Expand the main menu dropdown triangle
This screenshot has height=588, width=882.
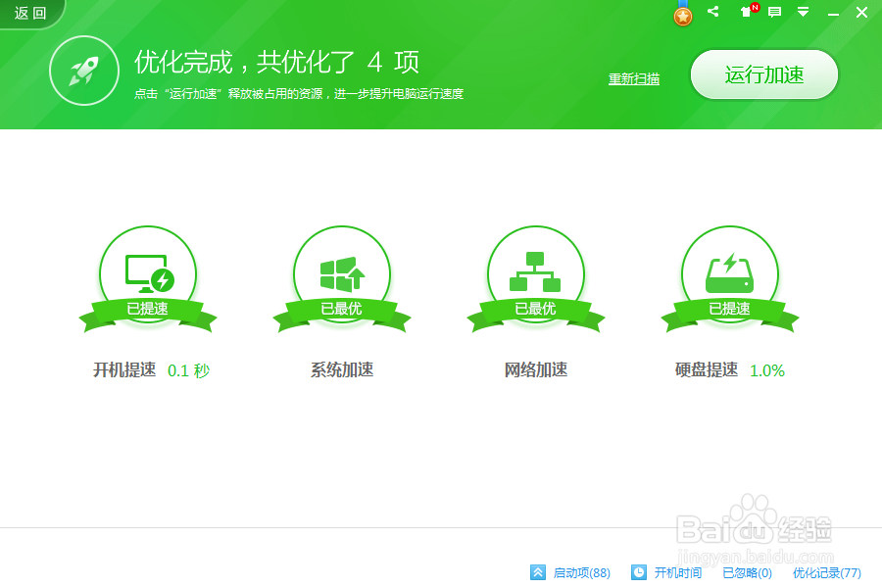point(803,12)
